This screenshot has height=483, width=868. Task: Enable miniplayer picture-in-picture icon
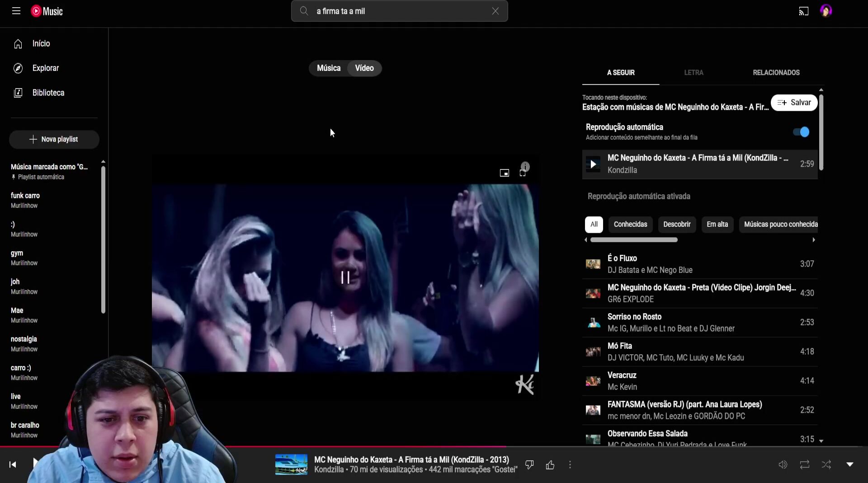(x=505, y=173)
